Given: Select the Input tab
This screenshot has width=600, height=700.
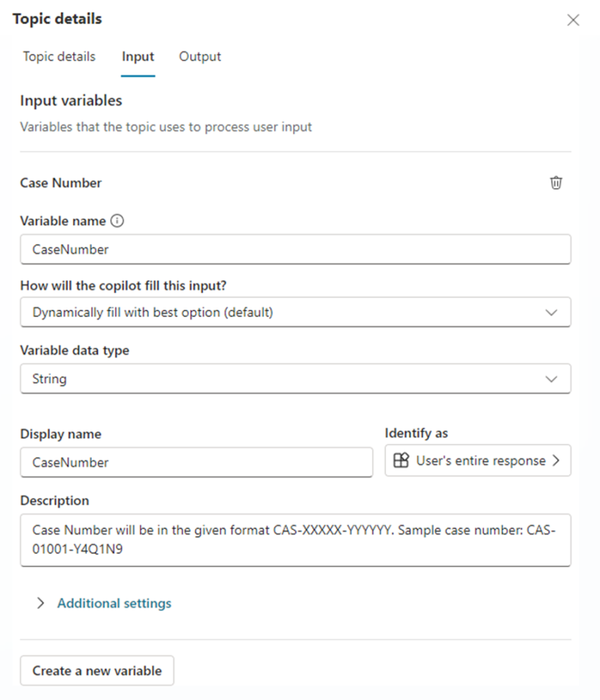Looking at the screenshot, I should [138, 57].
